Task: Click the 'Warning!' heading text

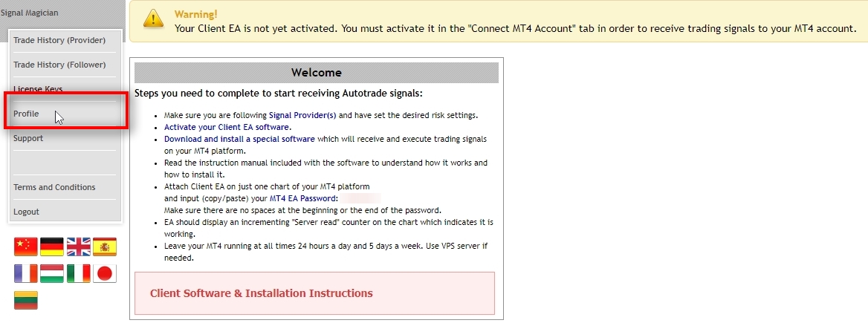Action: tap(196, 14)
